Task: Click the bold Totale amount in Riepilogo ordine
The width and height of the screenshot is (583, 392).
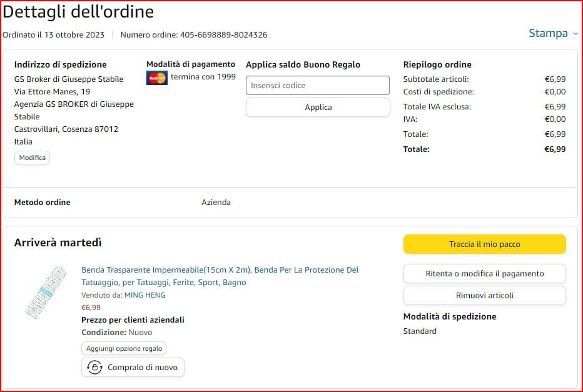Action: coord(554,149)
